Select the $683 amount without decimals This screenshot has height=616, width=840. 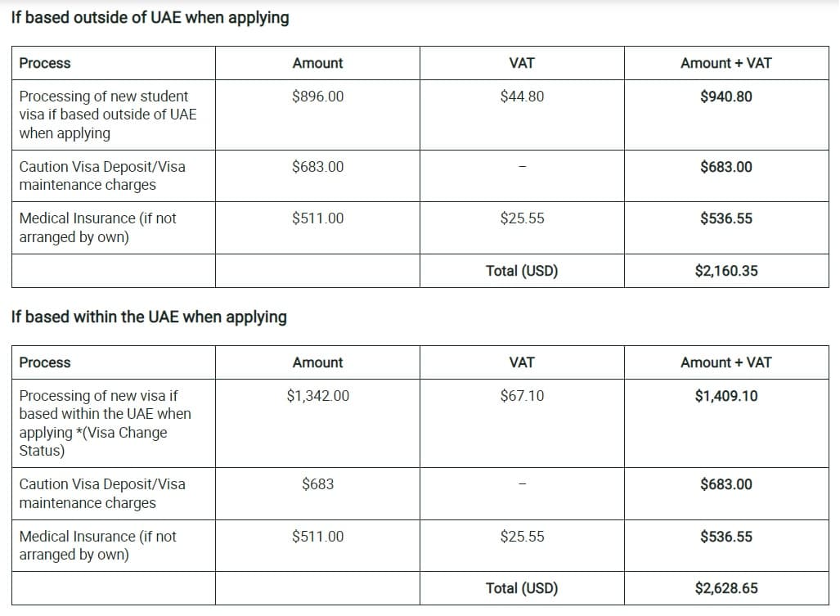pyautogui.click(x=317, y=484)
